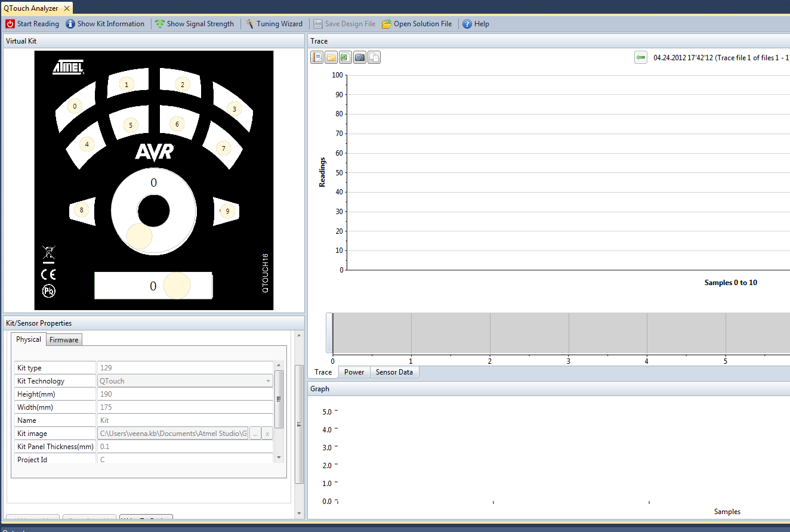Select sensor button 5 on virtual kit
This screenshot has width=790, height=532.
(130, 125)
